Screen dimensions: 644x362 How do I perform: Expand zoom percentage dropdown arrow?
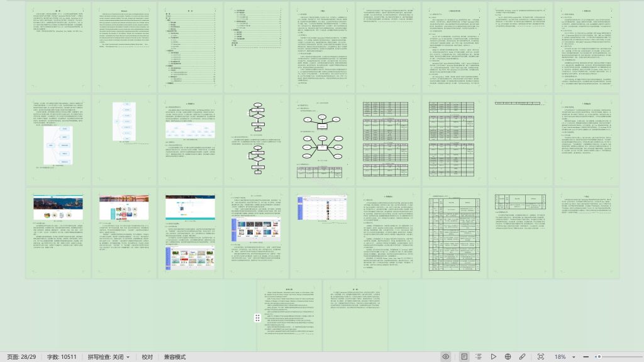point(574,357)
